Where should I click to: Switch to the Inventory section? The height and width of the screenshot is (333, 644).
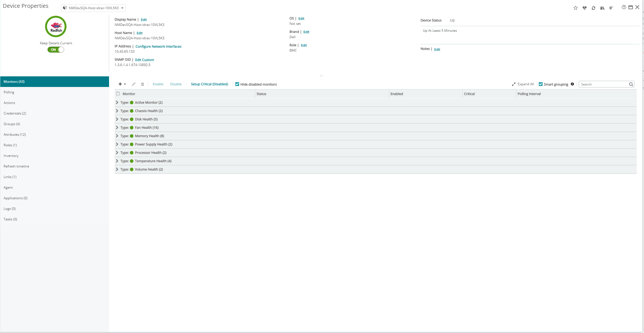11,155
